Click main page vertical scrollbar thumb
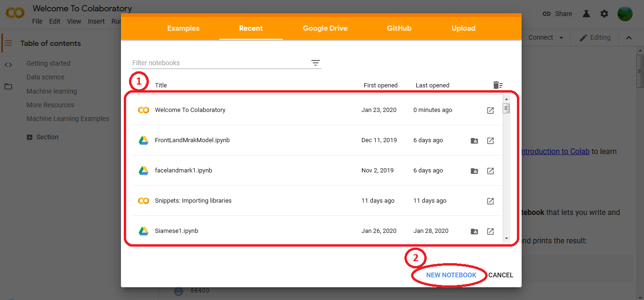The height and width of the screenshot is (300, 644). point(640,71)
